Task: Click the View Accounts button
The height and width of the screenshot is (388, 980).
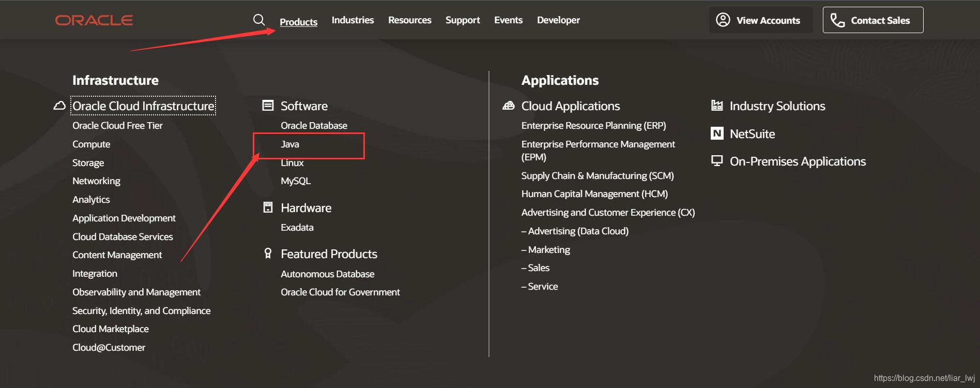Action: [x=761, y=20]
